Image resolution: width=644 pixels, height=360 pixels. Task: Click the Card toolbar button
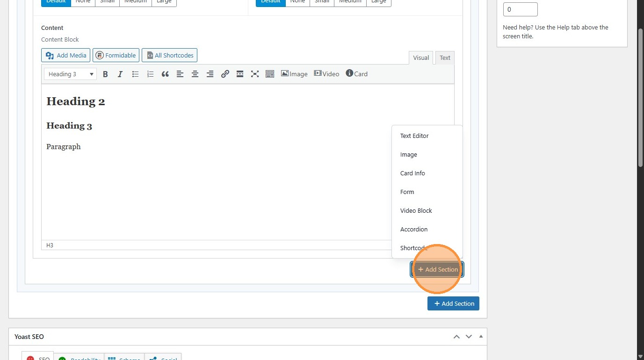click(x=357, y=73)
